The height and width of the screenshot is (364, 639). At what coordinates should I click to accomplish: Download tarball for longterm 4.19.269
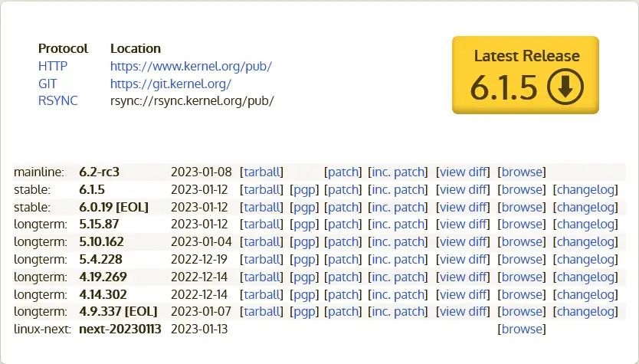point(261,277)
